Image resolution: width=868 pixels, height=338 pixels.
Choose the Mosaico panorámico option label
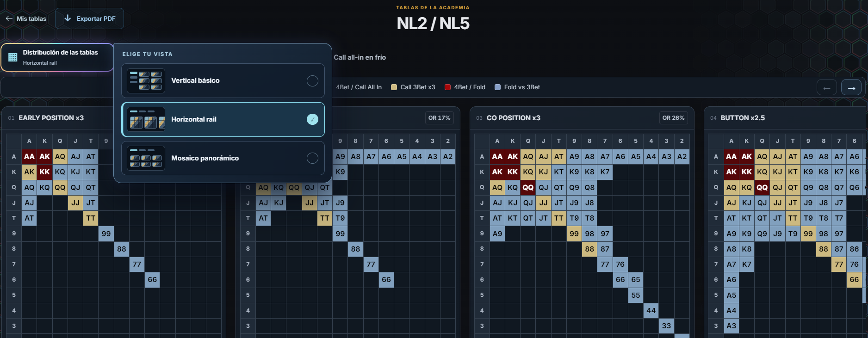[205, 158]
